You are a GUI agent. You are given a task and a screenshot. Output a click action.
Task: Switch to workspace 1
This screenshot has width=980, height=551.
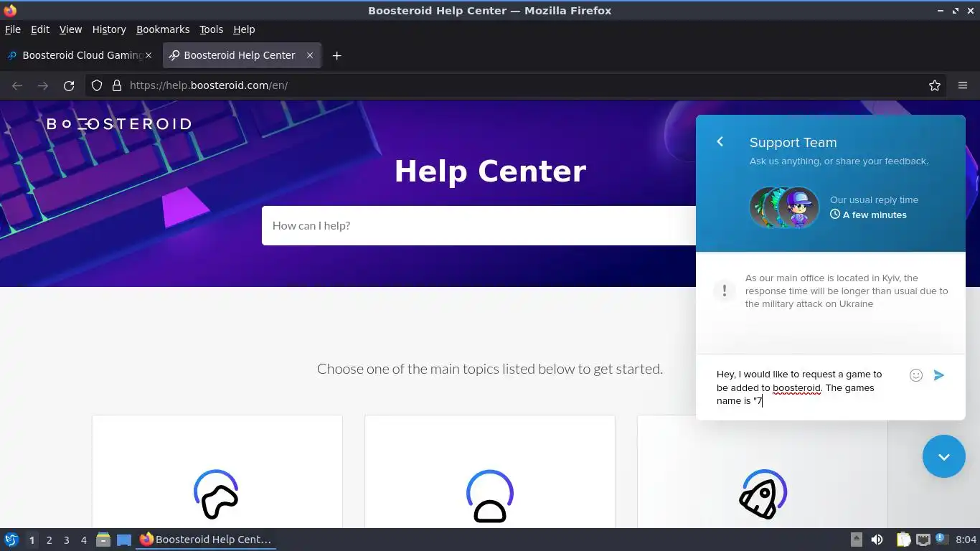[x=32, y=540]
